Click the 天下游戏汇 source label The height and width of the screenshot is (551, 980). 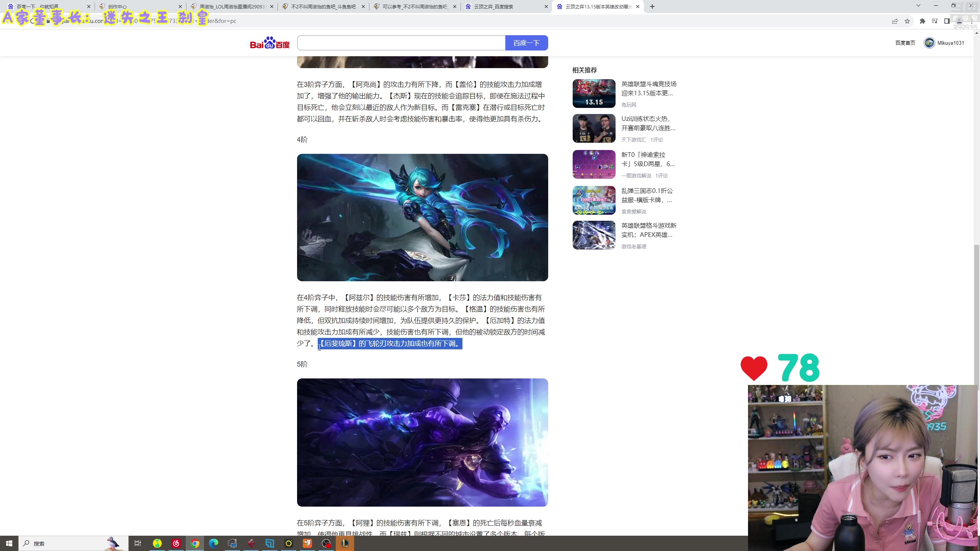pos(634,140)
